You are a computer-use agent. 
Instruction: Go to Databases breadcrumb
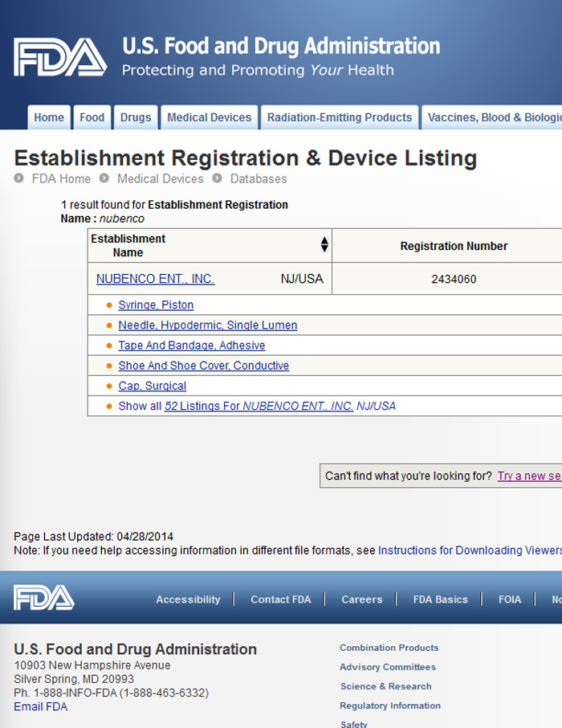tap(259, 178)
